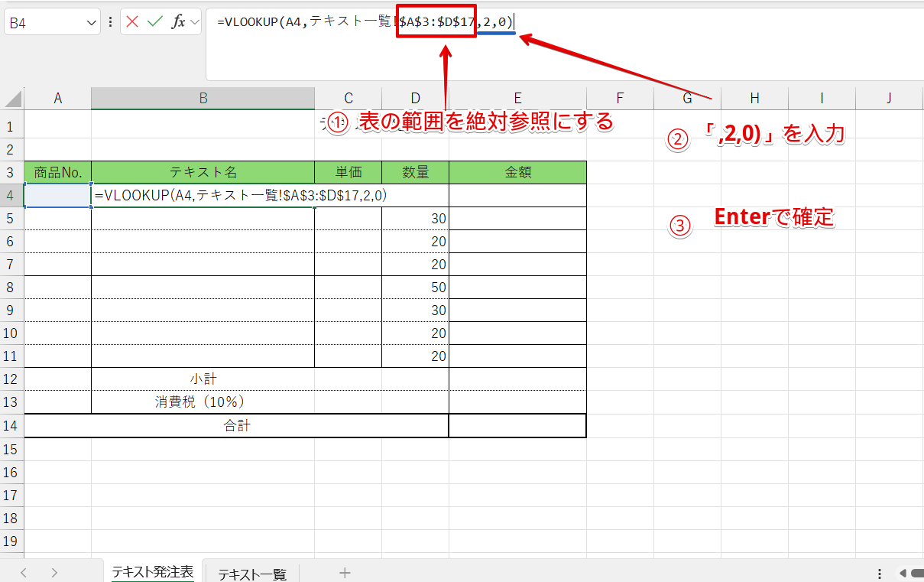Click horizontal scrollbar left arrow
The width and height of the screenshot is (924, 582).
(903, 573)
